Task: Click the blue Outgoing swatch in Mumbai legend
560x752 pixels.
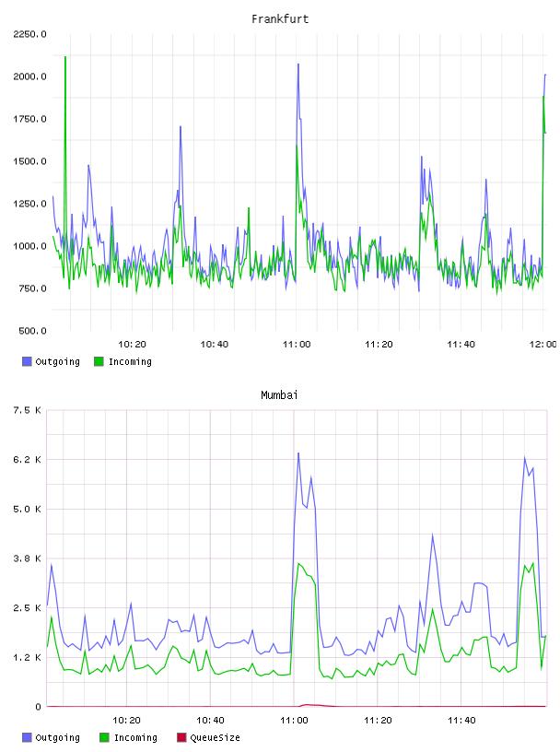Action: (27, 737)
